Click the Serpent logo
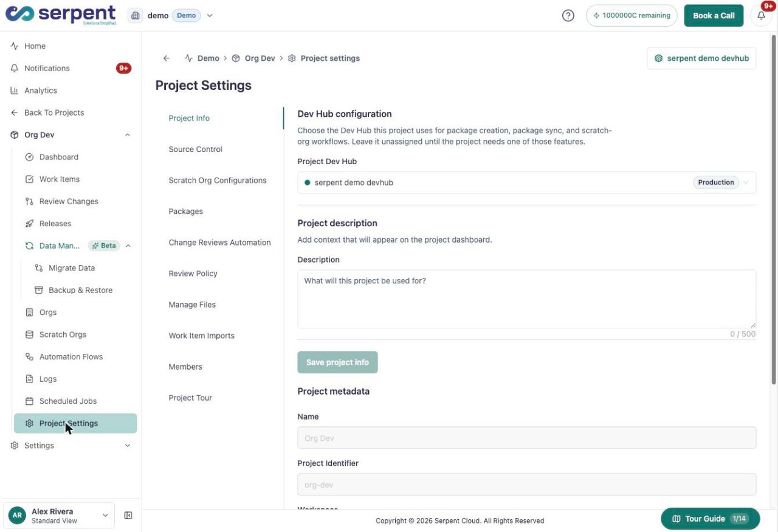Viewport: 778px width, 532px height. tap(61, 15)
